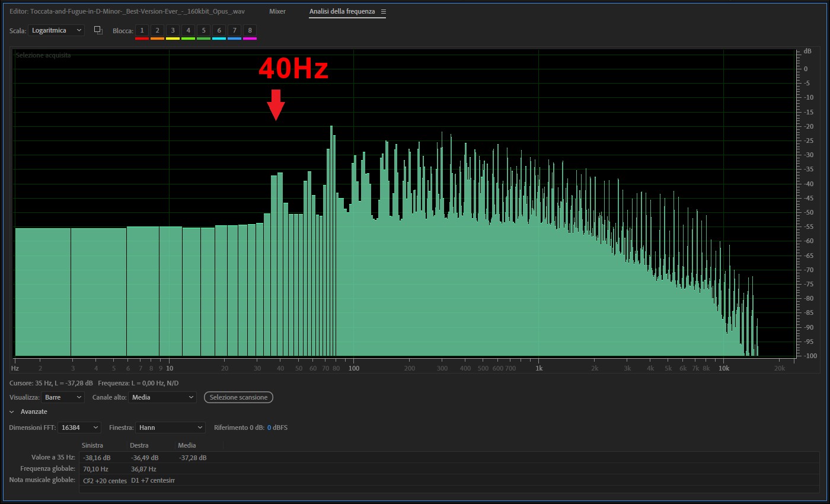Open the Finestra Hann dropdown
The height and width of the screenshot is (504, 830).
pyautogui.click(x=170, y=428)
